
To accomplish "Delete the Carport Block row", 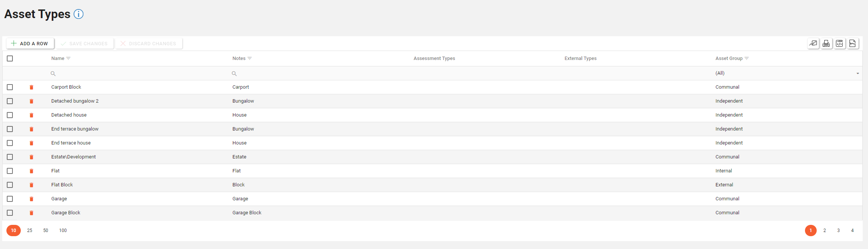I will pos(31,88).
